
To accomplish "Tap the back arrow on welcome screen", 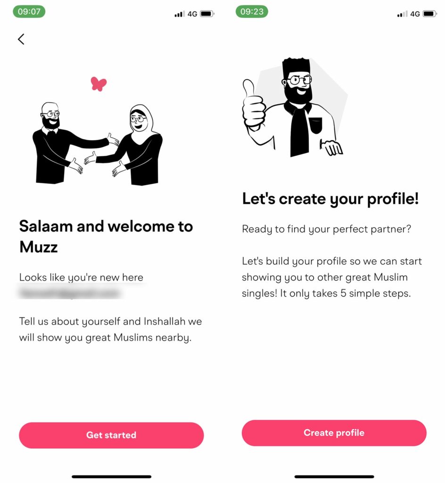I will click(x=21, y=39).
